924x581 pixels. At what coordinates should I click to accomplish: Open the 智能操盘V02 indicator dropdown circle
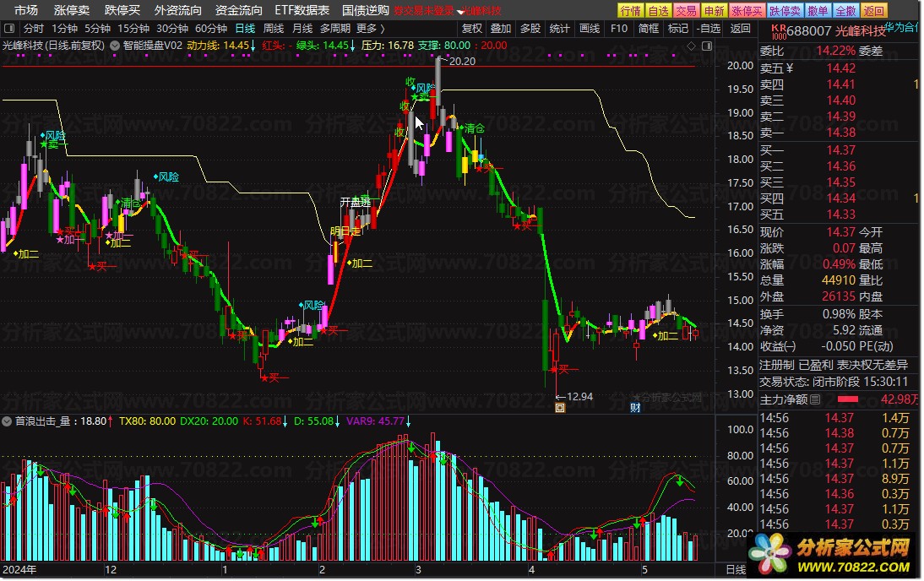click(x=115, y=46)
